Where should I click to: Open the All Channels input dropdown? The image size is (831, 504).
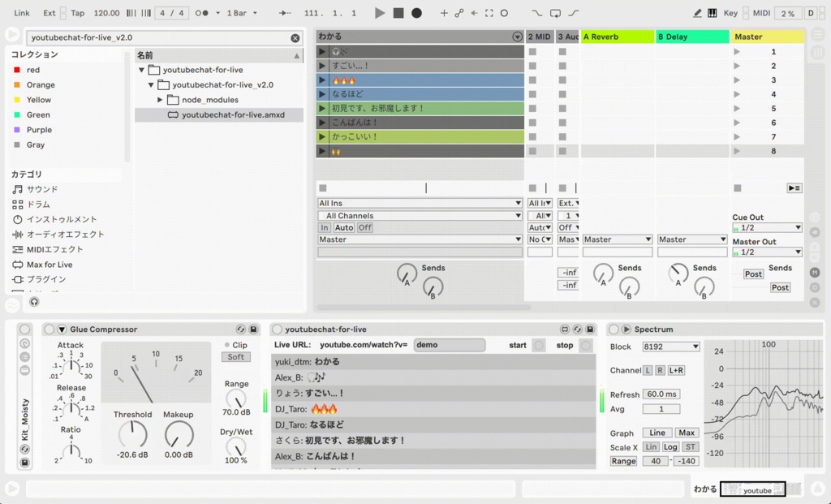tap(420, 216)
